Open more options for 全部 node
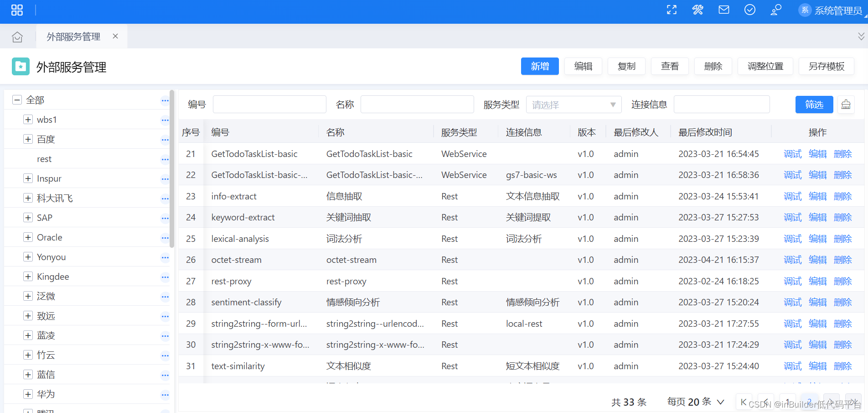Screen dimensions: 868x413 (165, 100)
